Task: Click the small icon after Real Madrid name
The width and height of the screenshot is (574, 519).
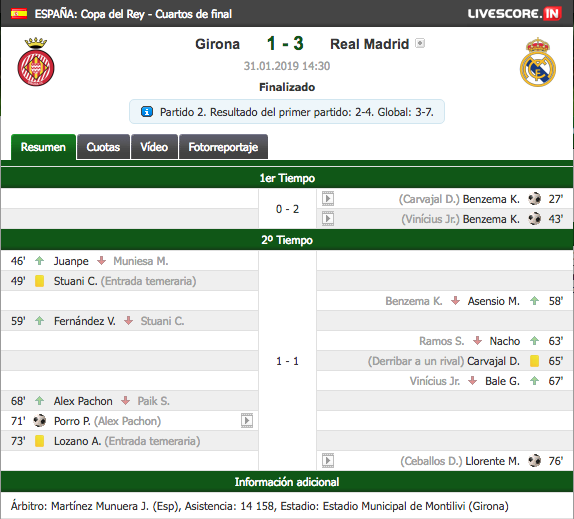Action: pyautogui.click(x=420, y=43)
